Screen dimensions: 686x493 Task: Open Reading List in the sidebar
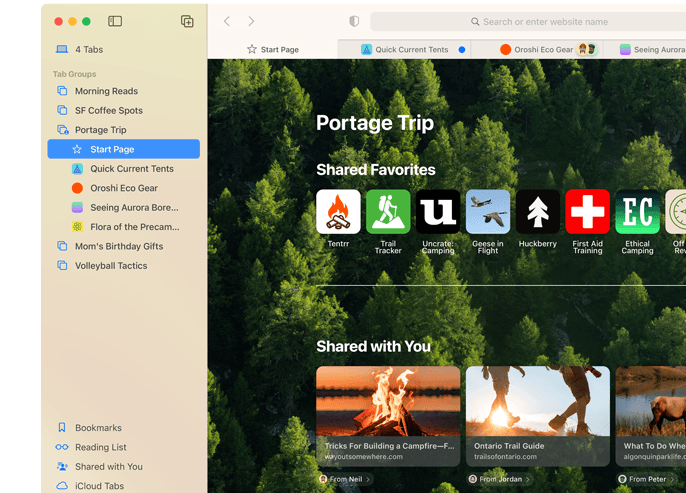(x=100, y=447)
